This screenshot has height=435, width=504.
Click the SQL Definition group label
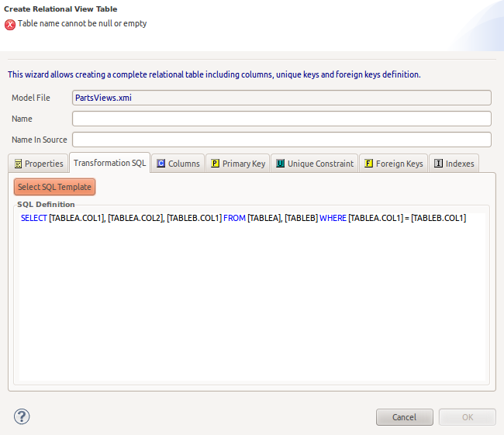pos(46,204)
